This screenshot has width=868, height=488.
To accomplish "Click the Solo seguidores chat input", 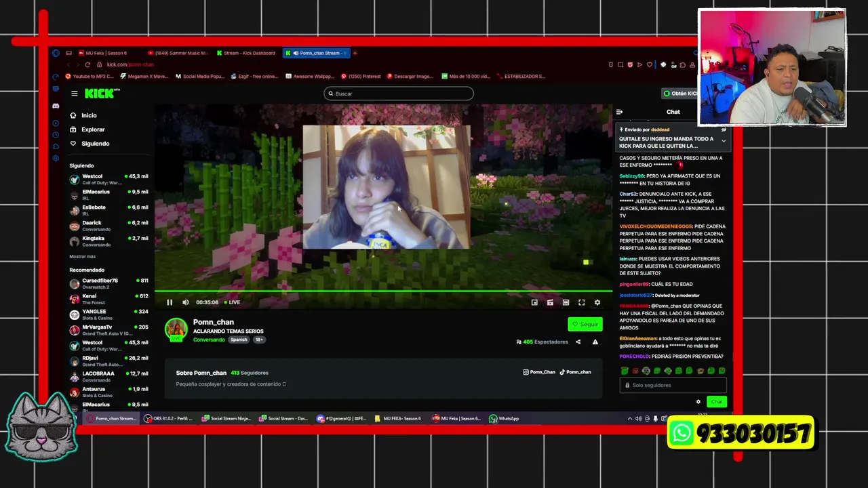I will point(673,385).
